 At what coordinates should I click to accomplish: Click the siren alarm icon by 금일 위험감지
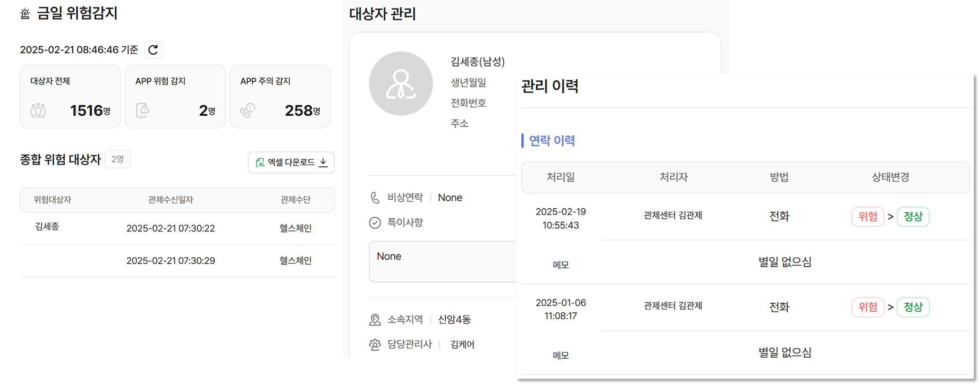(25, 14)
